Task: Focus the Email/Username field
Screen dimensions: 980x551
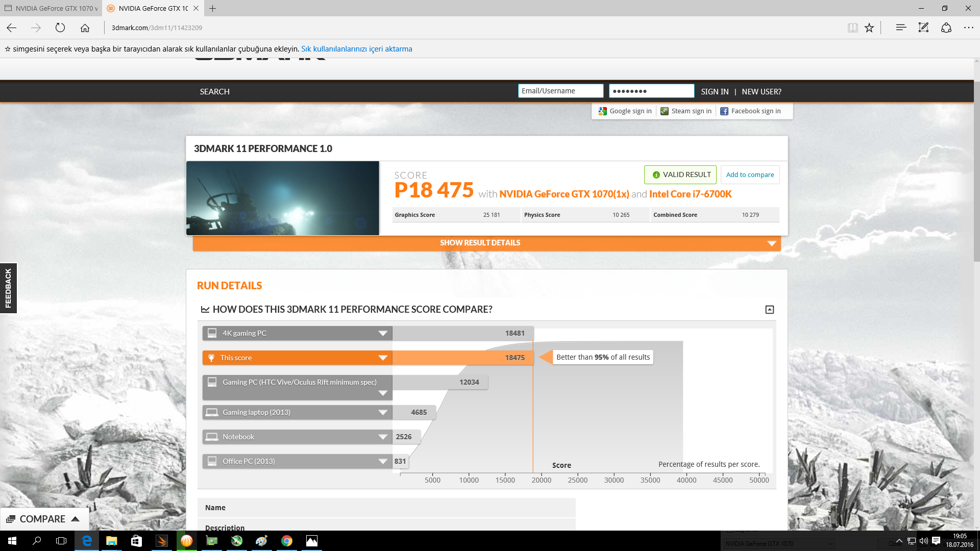Action: click(x=560, y=91)
